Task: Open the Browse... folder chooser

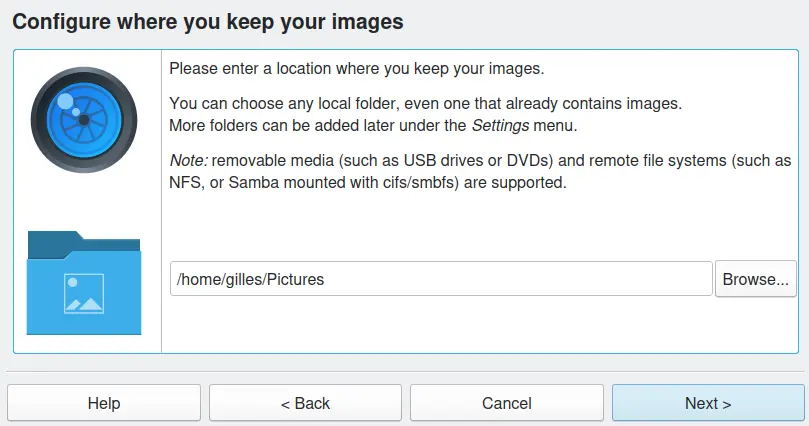Action: (756, 279)
